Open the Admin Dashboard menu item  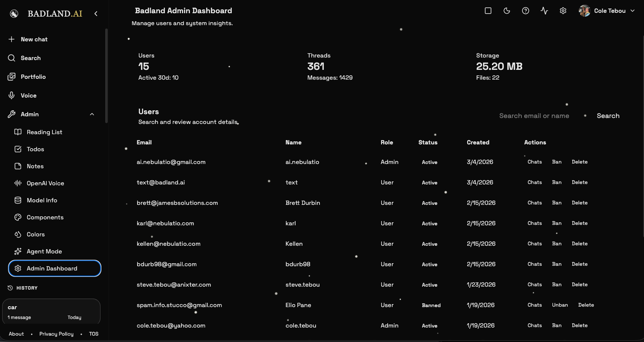[x=52, y=268]
